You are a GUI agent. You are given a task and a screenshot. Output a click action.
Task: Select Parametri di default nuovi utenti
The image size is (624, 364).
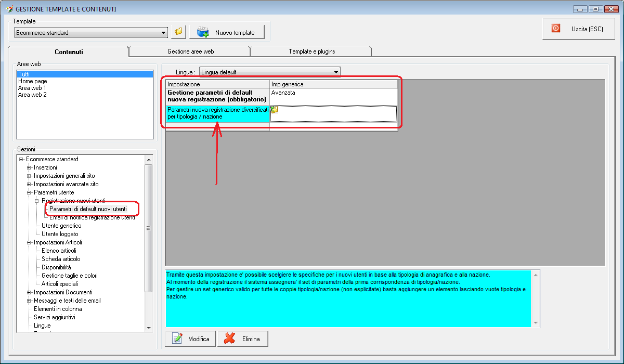(x=88, y=209)
